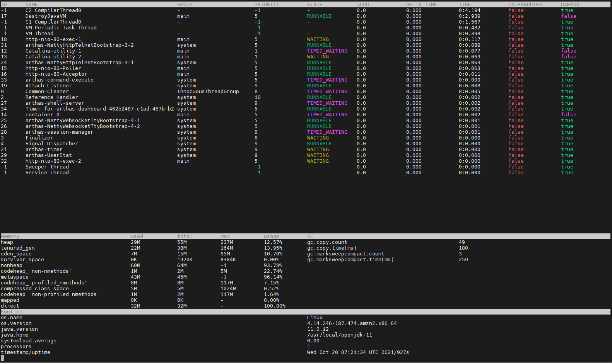Select the 4.14.246-187.474.amzn2.x86_64 value
The image size is (612, 364).
coord(352,323)
